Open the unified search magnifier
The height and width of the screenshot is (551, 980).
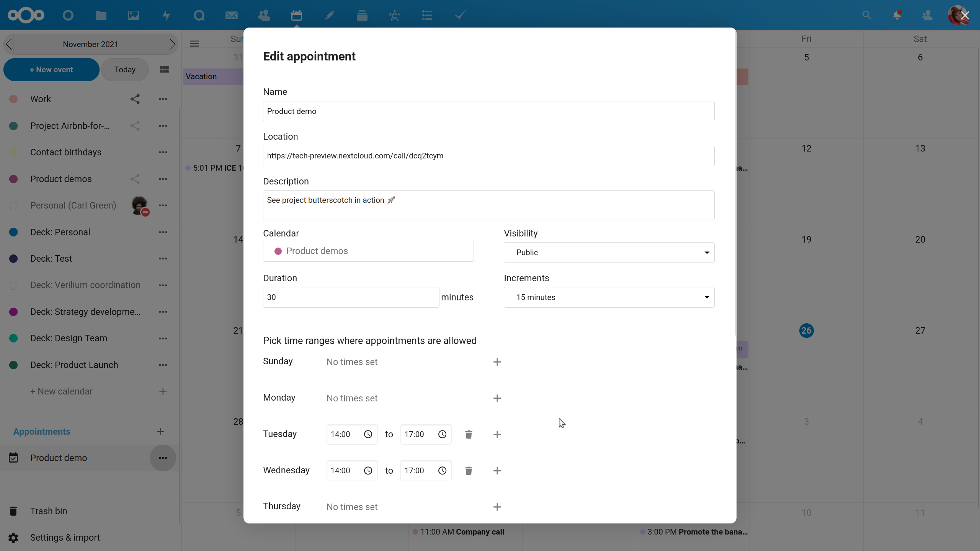pos(867,15)
